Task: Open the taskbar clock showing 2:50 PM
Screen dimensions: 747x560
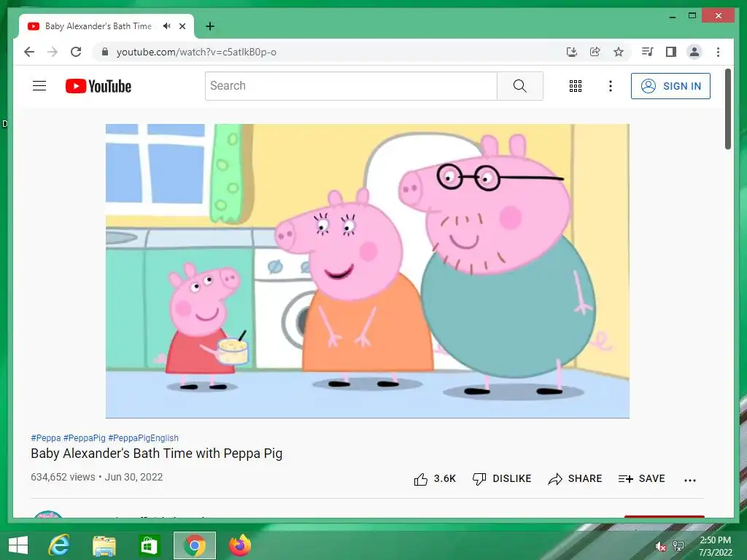Action: point(715,546)
